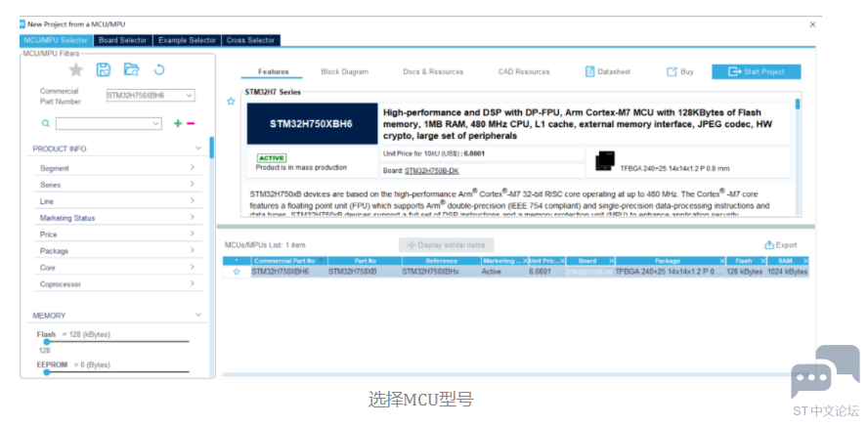The height and width of the screenshot is (426, 868).
Task: Adjust the Flash memory slider
Action: [47, 342]
